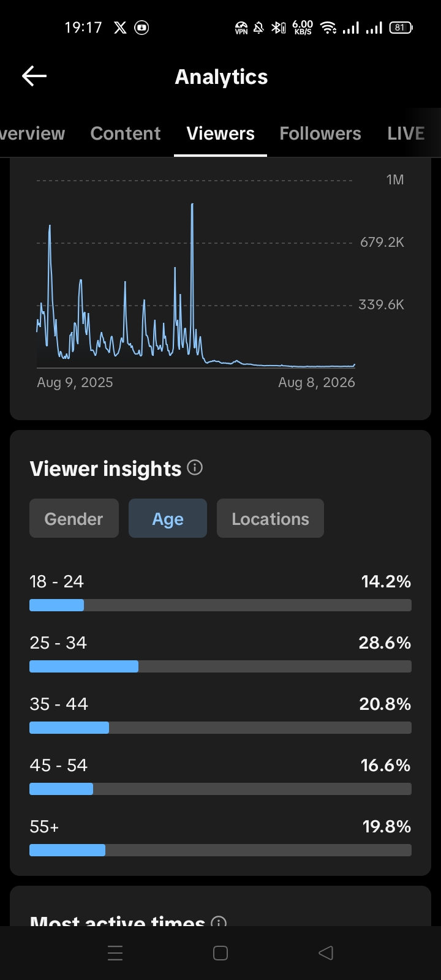Open Viewer insights info icon
Viewport: 441px width, 980px height.
pyautogui.click(x=195, y=468)
